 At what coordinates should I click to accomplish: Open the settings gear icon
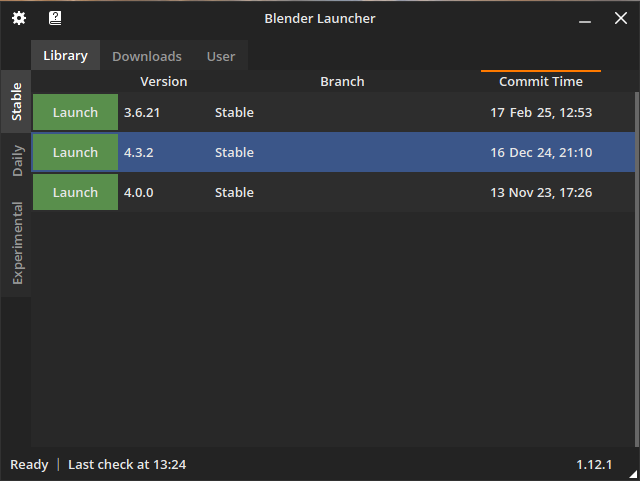coord(19,18)
